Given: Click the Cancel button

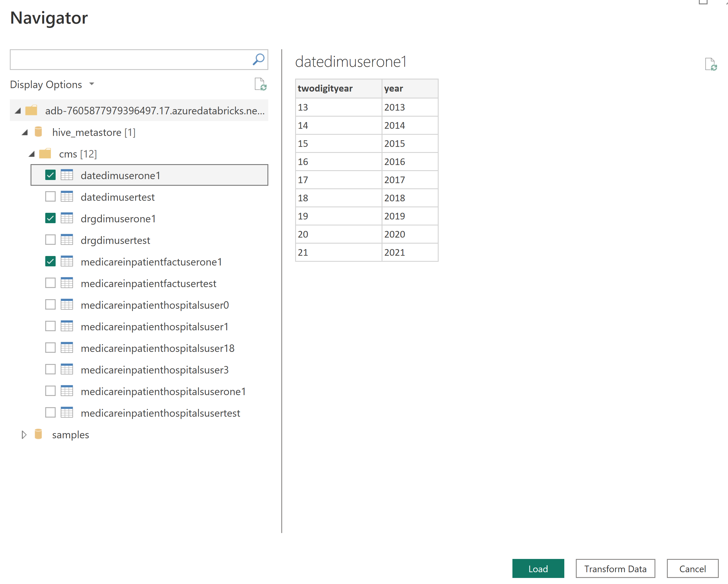Looking at the screenshot, I should pos(692,568).
